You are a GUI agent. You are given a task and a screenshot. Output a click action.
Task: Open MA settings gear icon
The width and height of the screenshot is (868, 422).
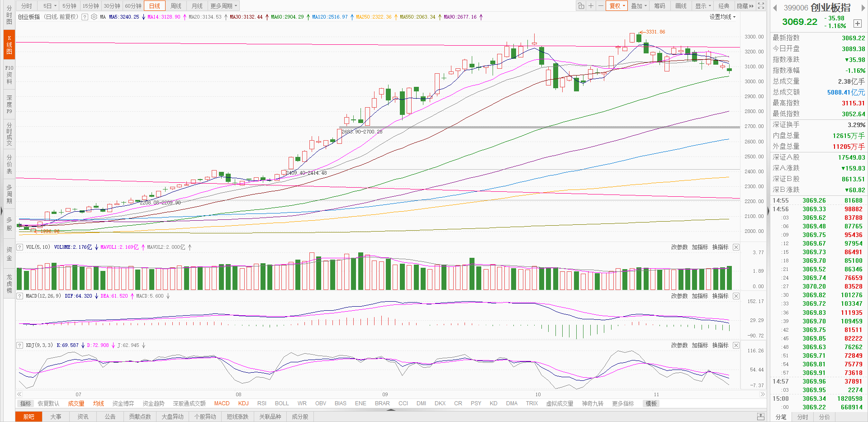pos(94,17)
